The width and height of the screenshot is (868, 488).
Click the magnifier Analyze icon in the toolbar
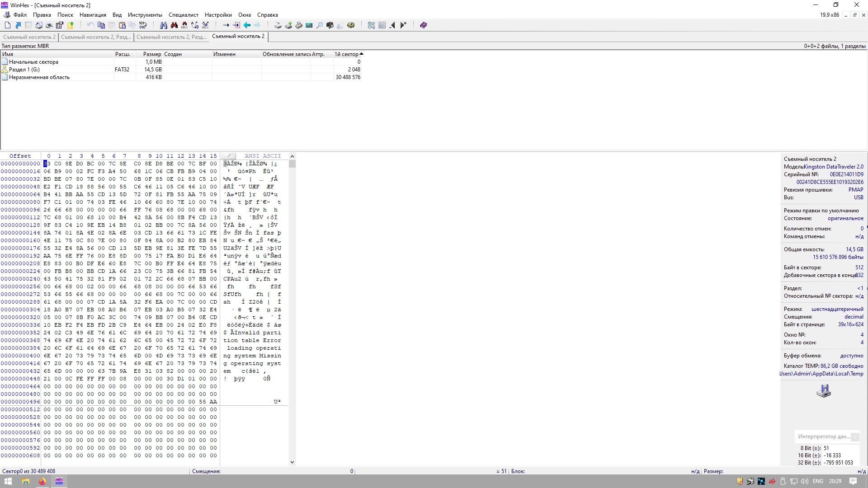pyautogui.click(x=320, y=25)
